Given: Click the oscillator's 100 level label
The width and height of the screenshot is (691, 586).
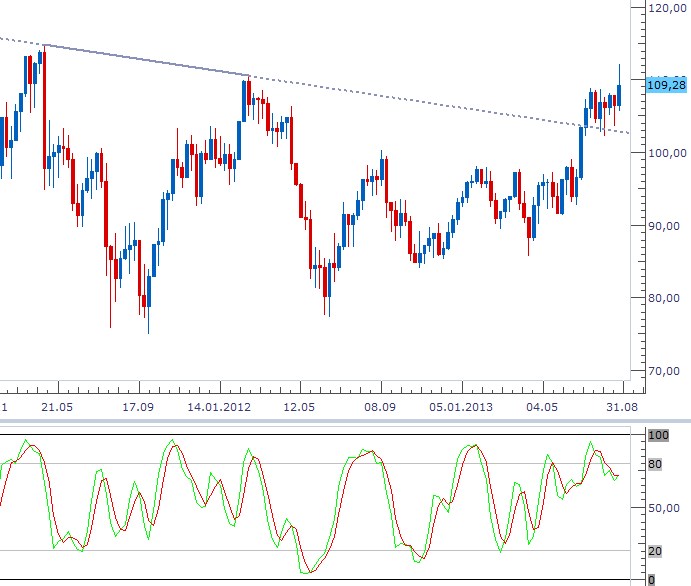Looking at the screenshot, I should point(658,436).
